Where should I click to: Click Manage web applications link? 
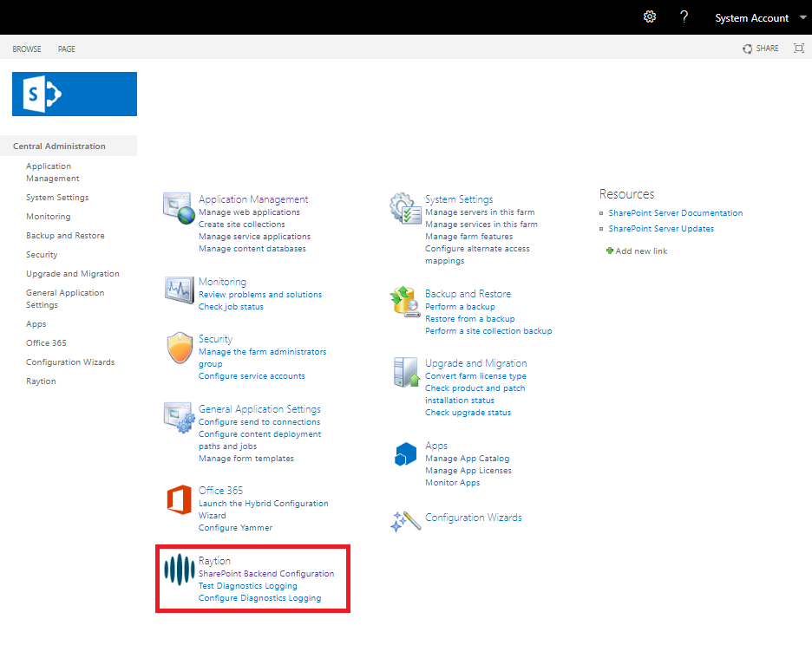(x=249, y=212)
